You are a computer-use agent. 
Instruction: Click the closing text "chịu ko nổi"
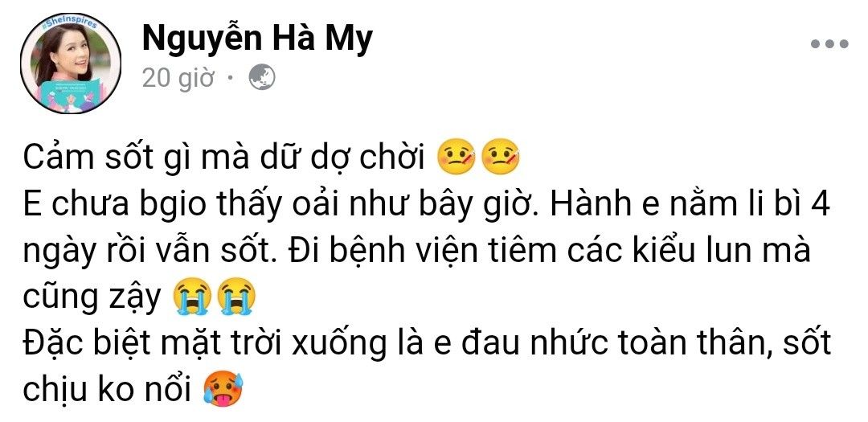108,391
